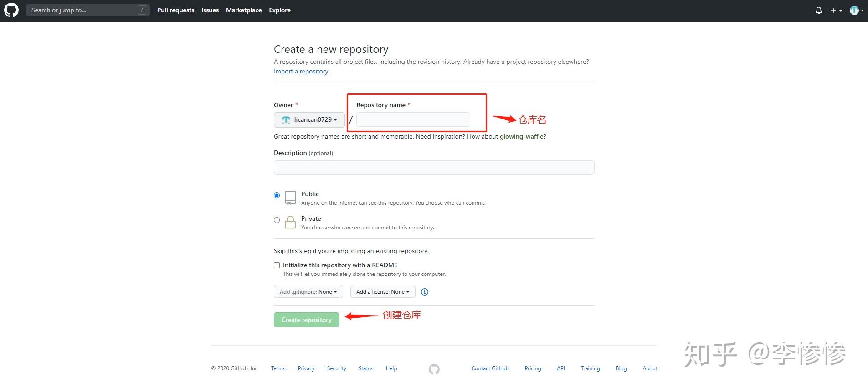
Task: Expand the plus create-new menu
Action: coord(836,10)
